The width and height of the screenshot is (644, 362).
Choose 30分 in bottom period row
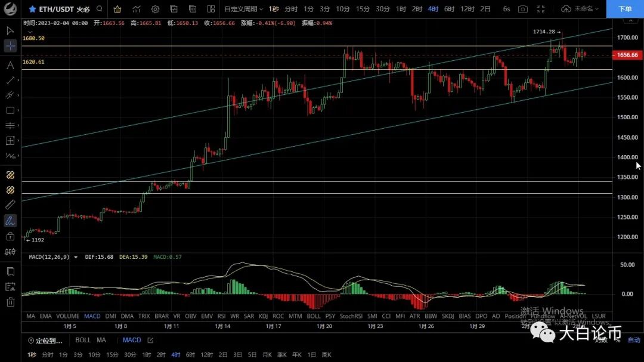130,355
